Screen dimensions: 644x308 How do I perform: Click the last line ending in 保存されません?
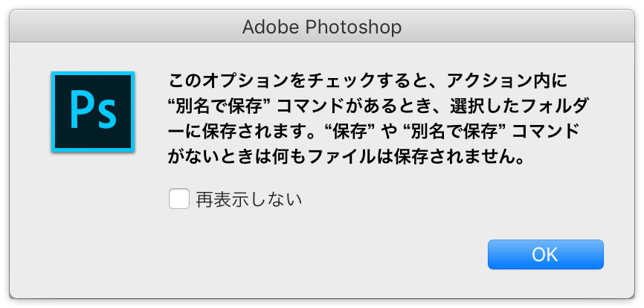coord(347,158)
